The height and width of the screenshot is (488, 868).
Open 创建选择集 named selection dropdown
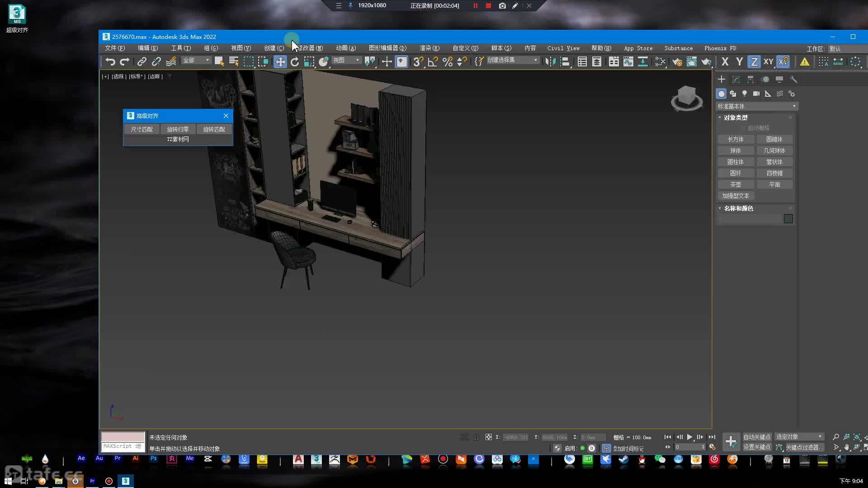(513, 60)
